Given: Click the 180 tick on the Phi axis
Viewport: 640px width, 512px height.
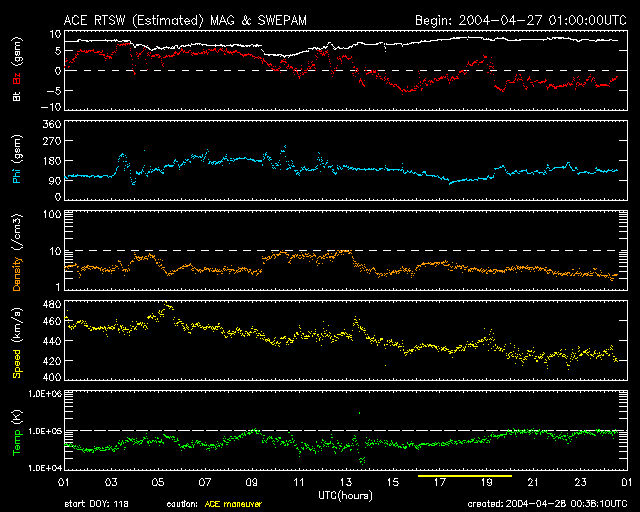Looking at the screenshot, I should (x=52, y=161).
